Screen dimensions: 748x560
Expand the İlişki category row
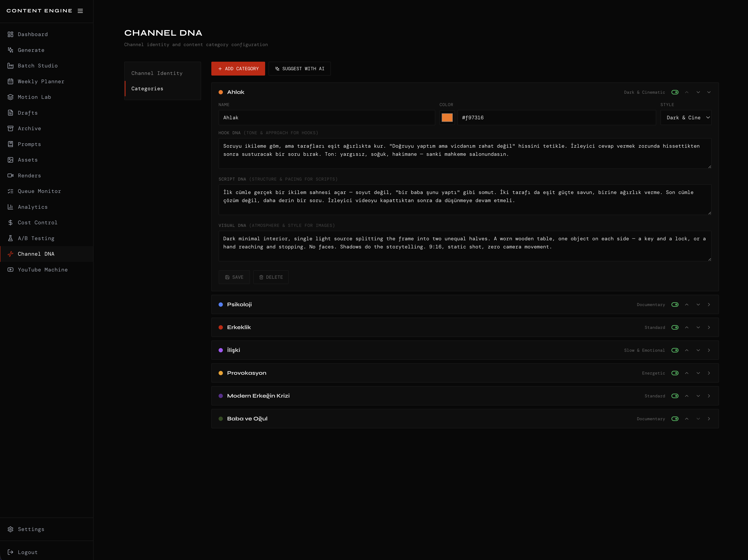click(709, 350)
